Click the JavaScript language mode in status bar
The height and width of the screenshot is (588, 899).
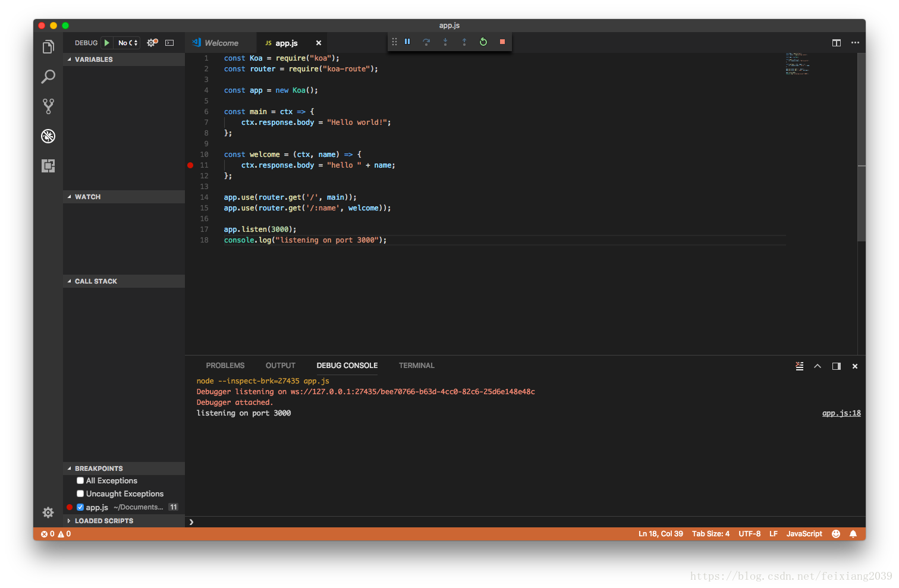[804, 534]
